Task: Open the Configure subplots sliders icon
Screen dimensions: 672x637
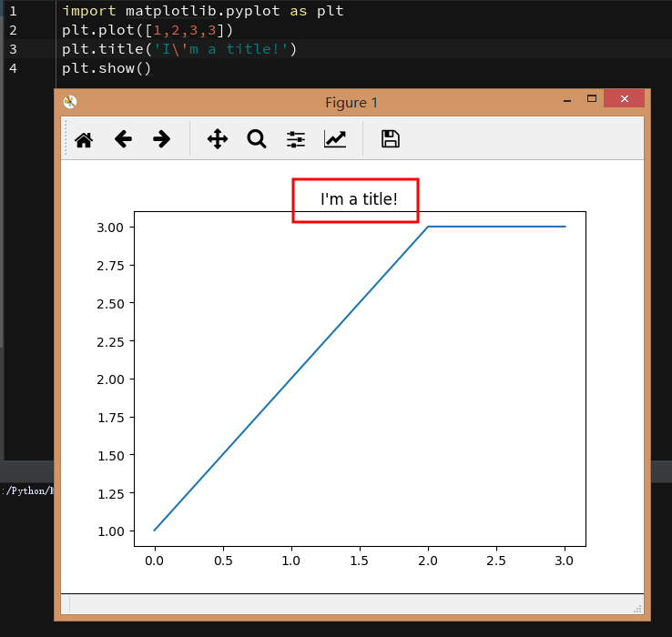Action: pos(296,139)
